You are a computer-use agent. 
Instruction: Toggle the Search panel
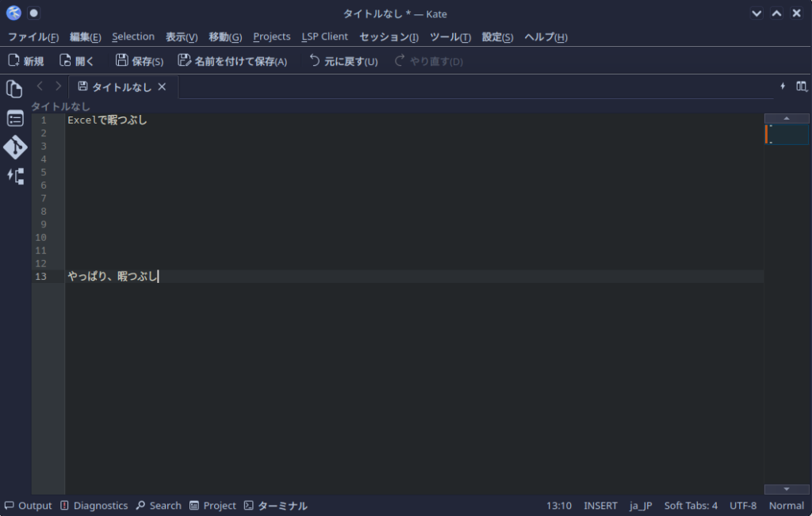[x=159, y=506]
